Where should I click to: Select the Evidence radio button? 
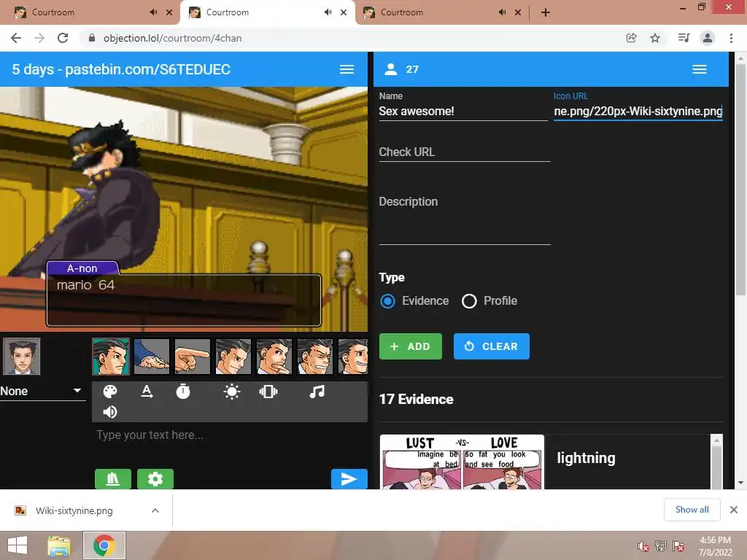[x=387, y=301]
